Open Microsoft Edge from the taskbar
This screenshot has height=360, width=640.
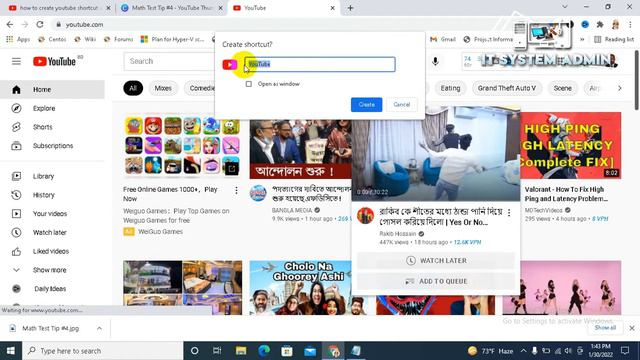coord(264,351)
